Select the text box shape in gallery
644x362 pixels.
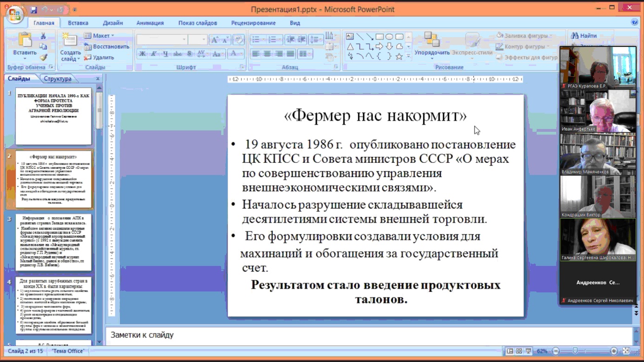click(350, 37)
